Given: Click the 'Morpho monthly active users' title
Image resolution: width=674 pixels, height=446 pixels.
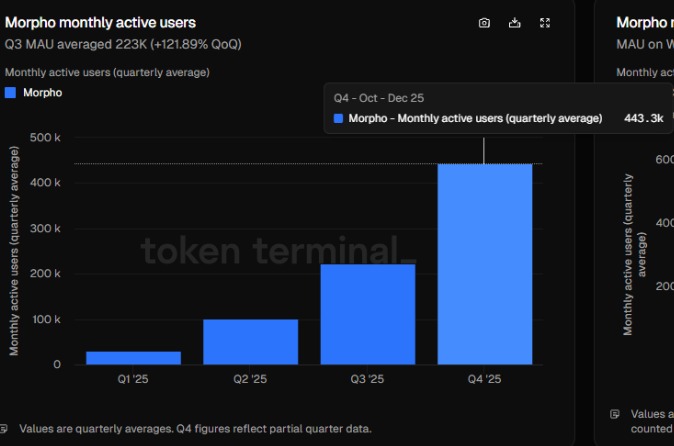Looking at the screenshot, I should click(x=100, y=22).
